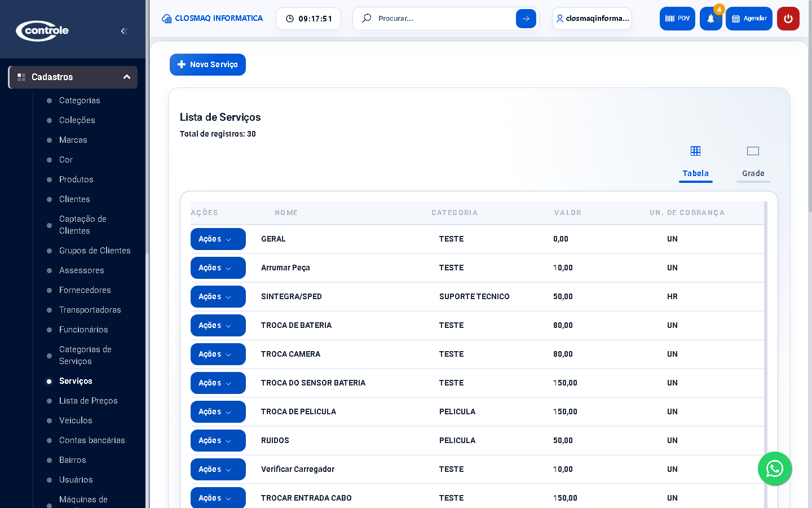The height and width of the screenshot is (508, 812).
Task: Sort by the CATEGORIA column header
Action: (454, 213)
